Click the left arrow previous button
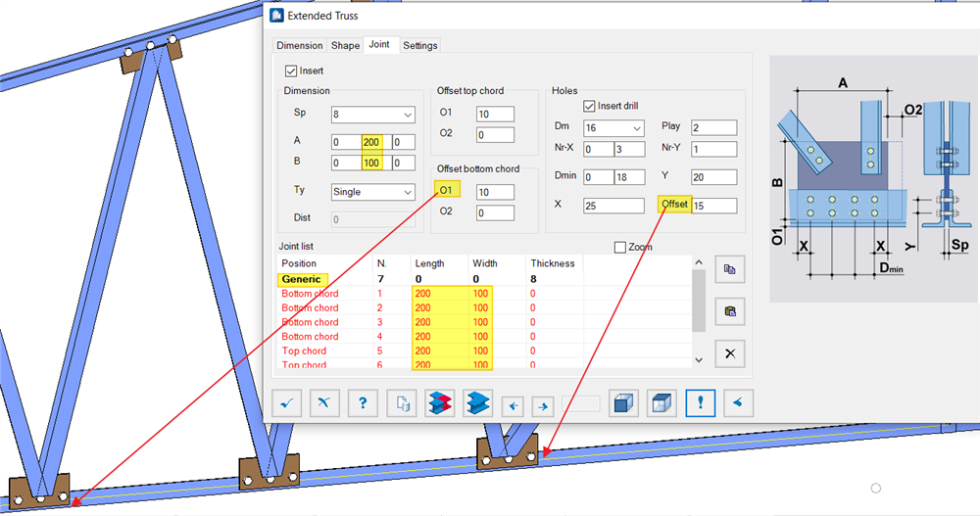This screenshot has height=516, width=980. coord(512,404)
